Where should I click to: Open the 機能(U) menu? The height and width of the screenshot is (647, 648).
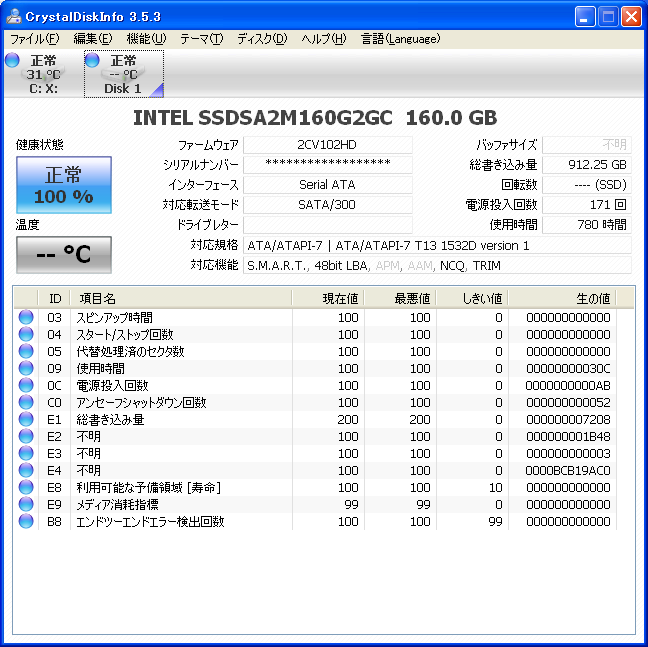146,39
